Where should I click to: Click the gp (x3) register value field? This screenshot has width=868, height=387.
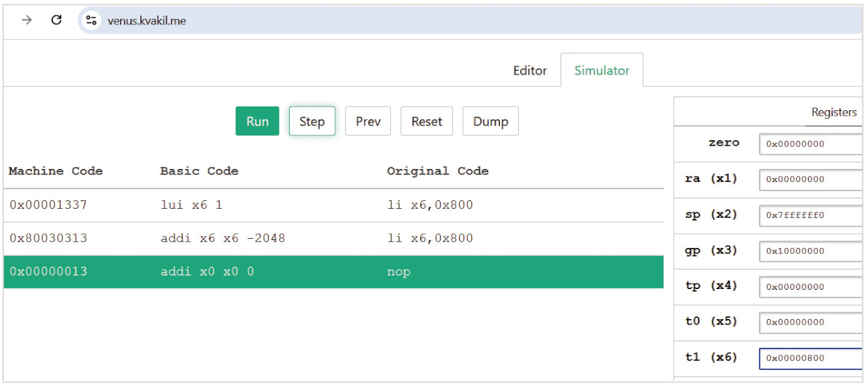point(810,251)
